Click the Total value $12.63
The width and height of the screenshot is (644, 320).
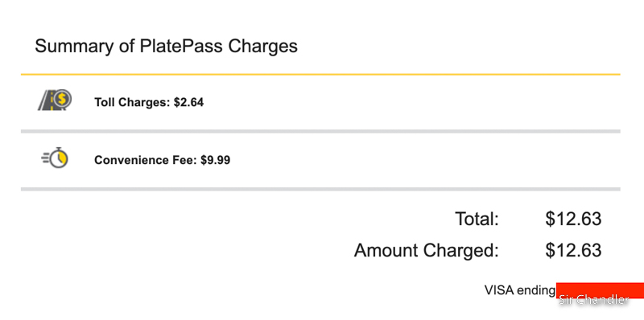tap(573, 219)
